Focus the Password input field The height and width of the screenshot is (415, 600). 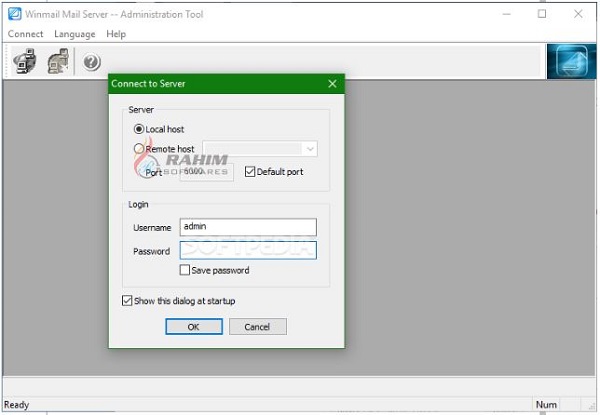[248, 250]
